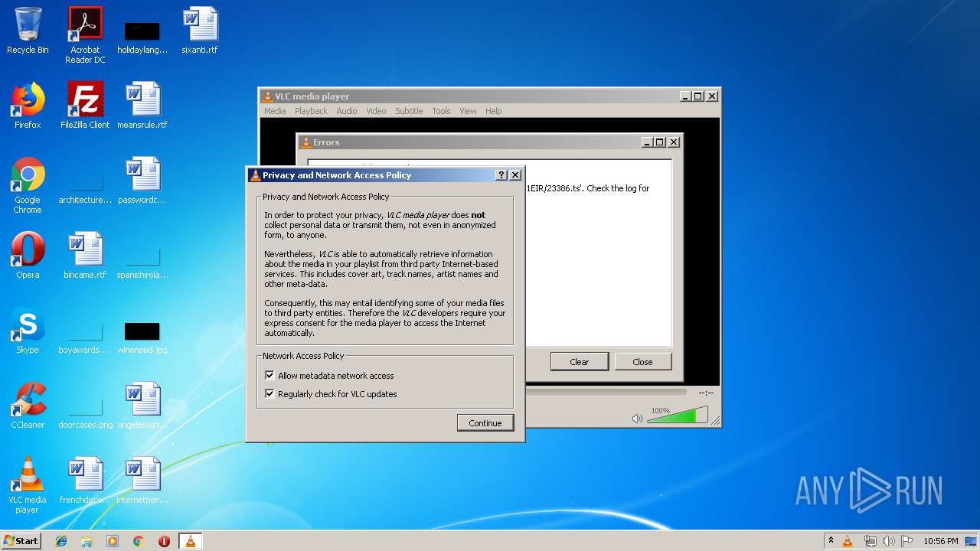Open the Recycle Bin desktop icon
980x551 pixels.
(28, 31)
